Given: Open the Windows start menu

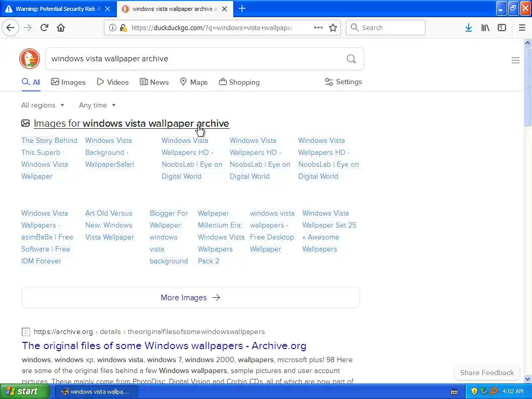Looking at the screenshot, I should coord(25,391).
